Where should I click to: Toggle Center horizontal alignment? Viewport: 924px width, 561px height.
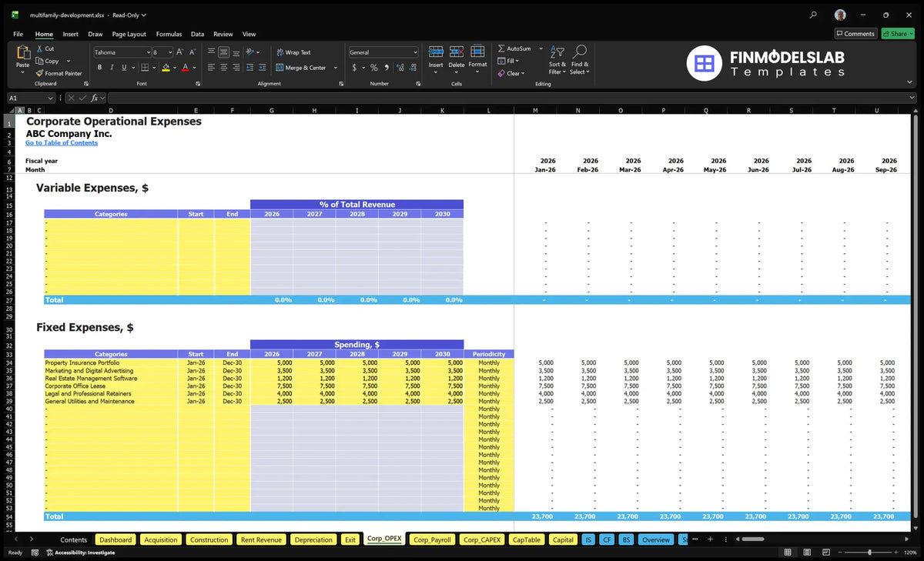224,68
